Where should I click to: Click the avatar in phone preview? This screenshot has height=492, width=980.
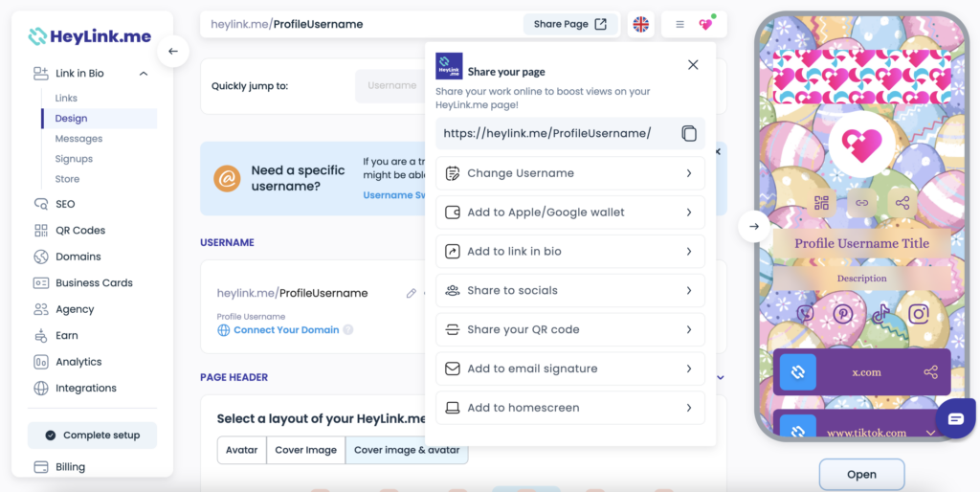862,145
